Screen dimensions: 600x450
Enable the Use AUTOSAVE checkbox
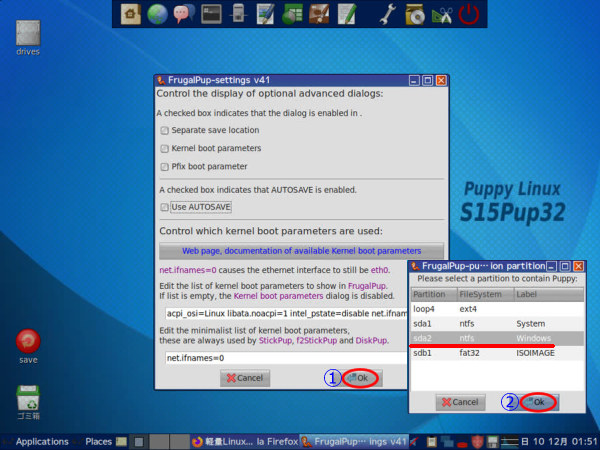(165, 207)
